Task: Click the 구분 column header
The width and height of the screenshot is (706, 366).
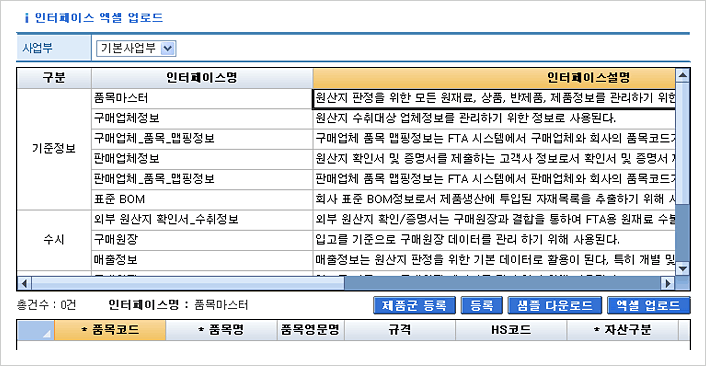Action: [x=54, y=78]
